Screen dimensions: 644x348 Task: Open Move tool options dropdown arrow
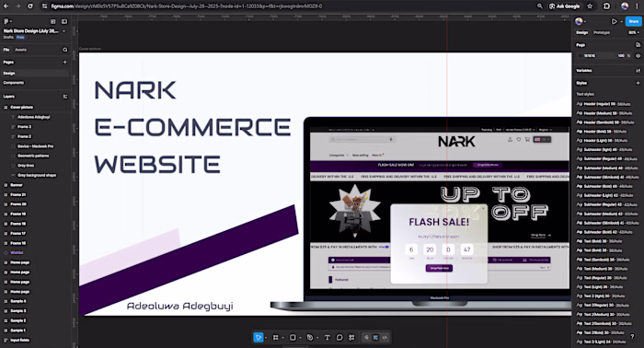266,338
